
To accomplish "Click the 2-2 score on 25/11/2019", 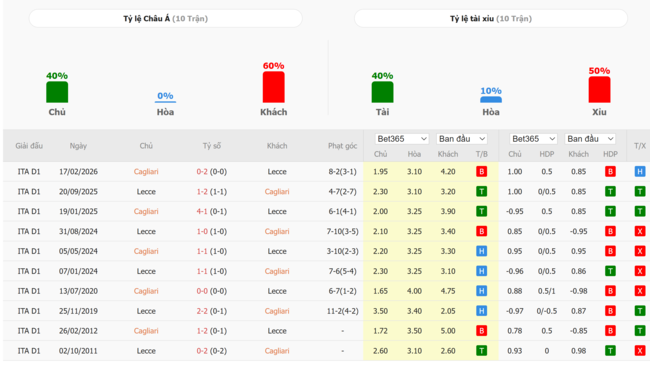I will [202, 311].
